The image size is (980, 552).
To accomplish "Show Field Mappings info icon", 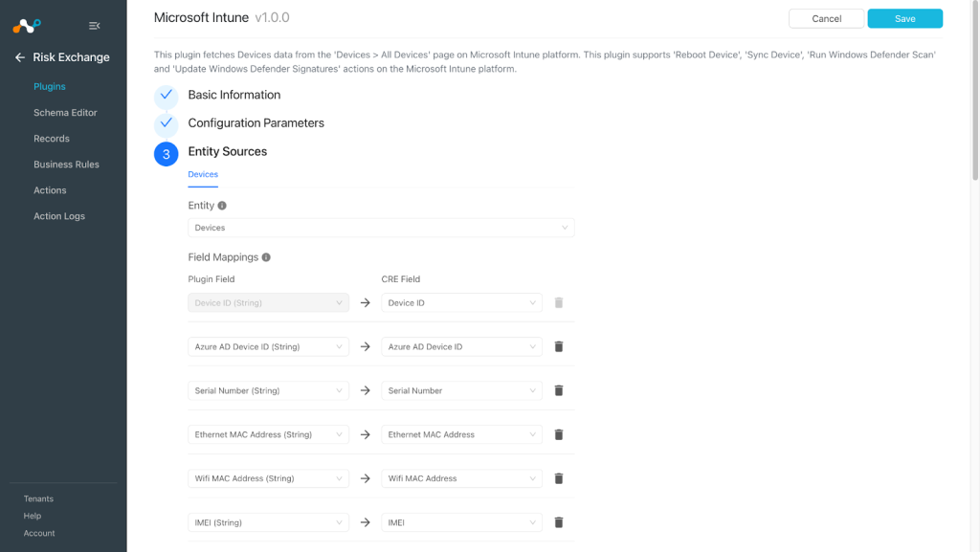I will pos(266,257).
